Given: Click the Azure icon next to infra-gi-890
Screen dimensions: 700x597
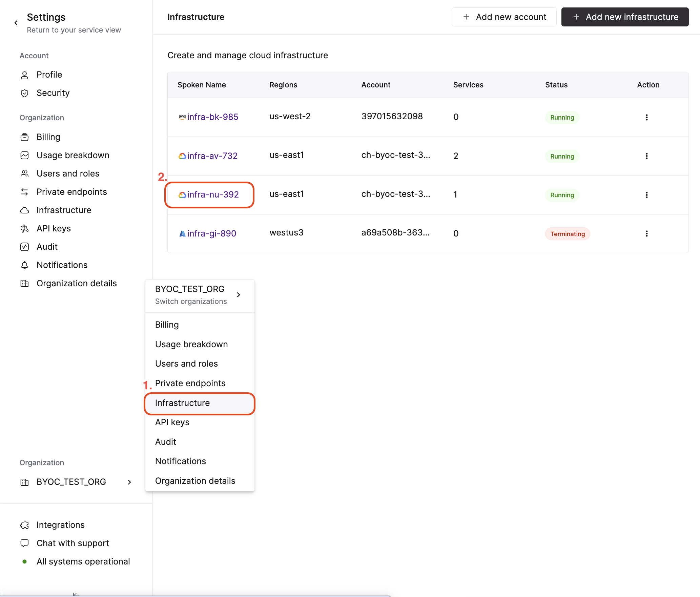Looking at the screenshot, I should click(182, 233).
